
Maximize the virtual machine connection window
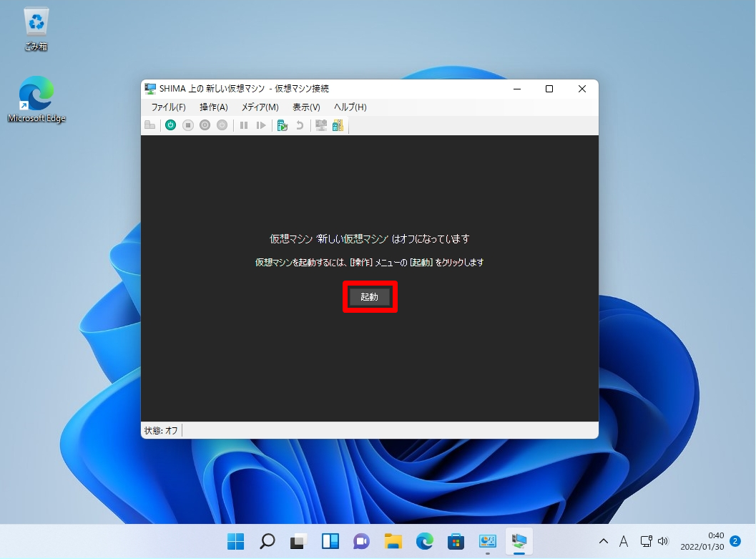click(549, 89)
